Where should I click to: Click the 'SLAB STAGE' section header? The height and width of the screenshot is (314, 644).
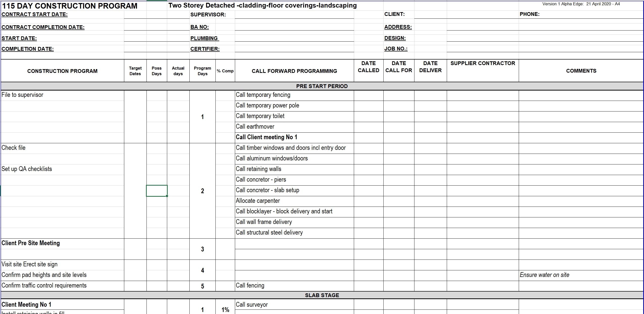[x=322, y=295]
